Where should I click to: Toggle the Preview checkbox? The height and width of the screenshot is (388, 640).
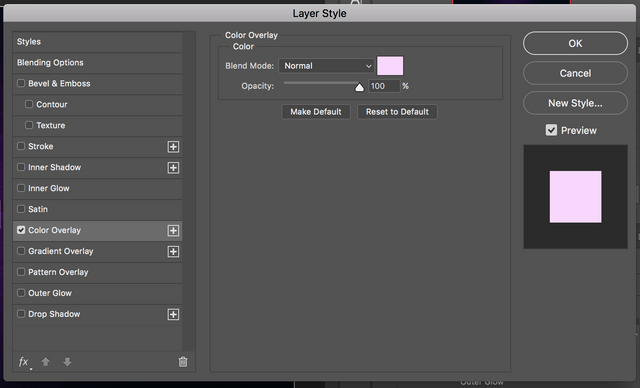coord(551,130)
